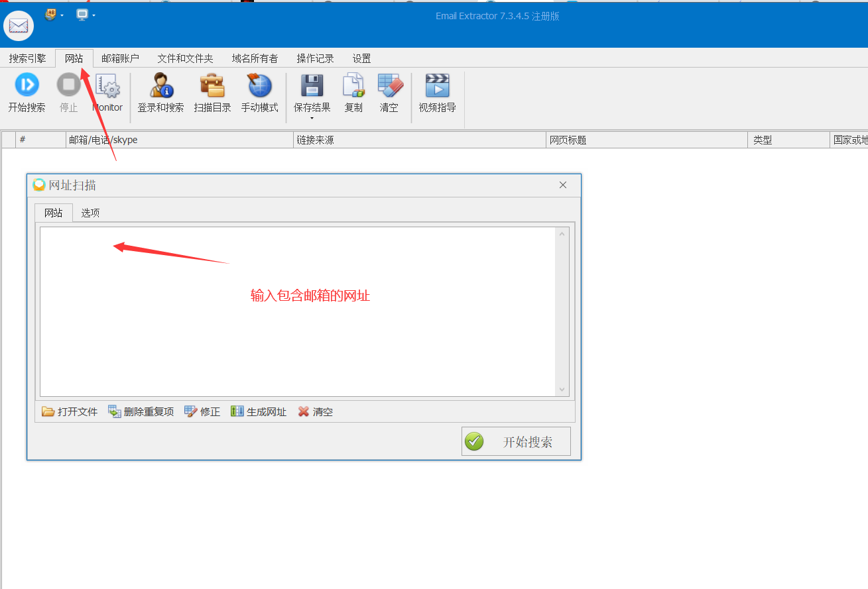Screen dimensions: 868x589
Task: Open the 扫描目录 briefcase icon
Action: point(212,87)
